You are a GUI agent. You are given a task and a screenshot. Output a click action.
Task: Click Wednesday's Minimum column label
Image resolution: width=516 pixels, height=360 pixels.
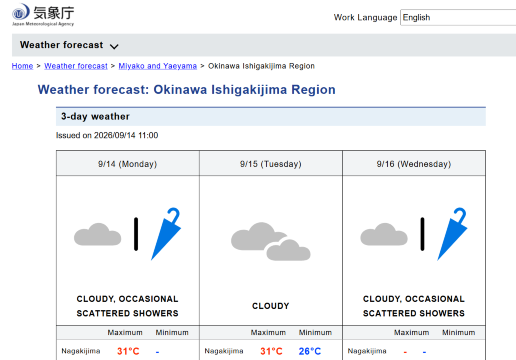coord(459,332)
